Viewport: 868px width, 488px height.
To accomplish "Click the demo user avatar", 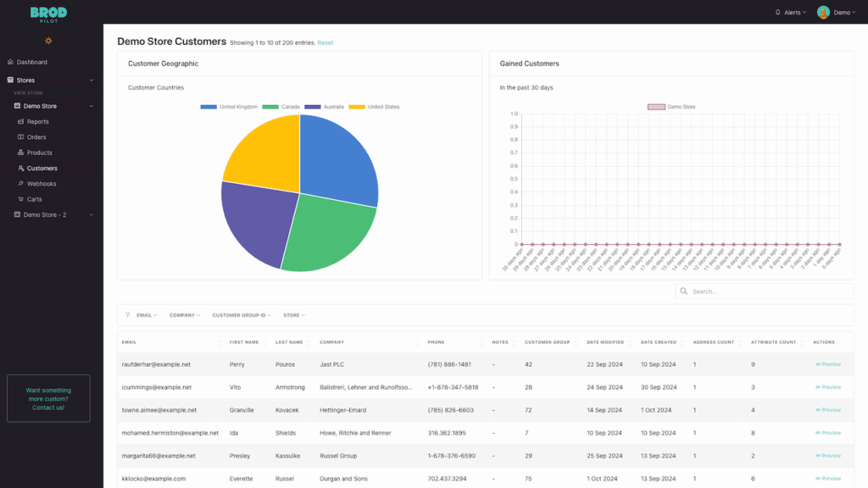I will pyautogui.click(x=823, y=13).
